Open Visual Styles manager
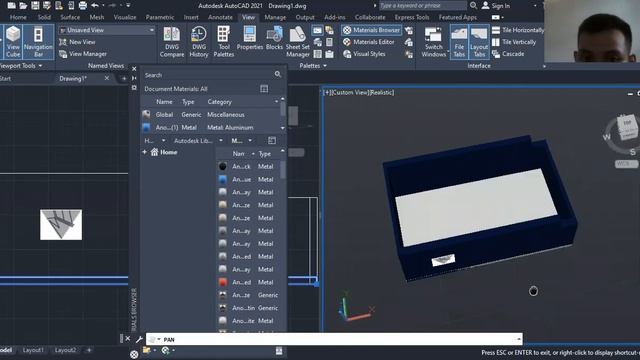The image size is (640, 360). [364, 54]
